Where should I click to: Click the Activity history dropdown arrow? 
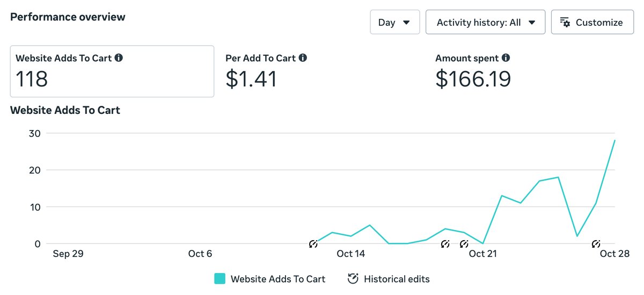coord(532,23)
